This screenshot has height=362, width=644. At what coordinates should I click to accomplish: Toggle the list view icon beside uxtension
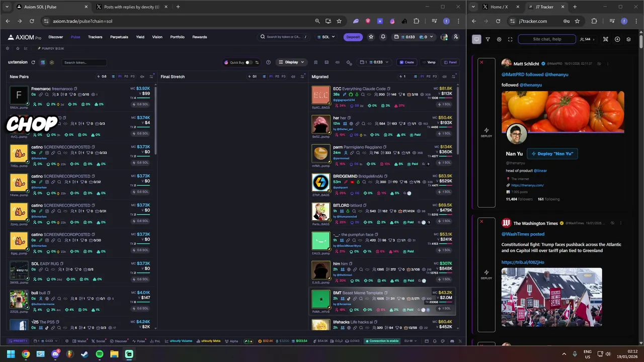click(x=43, y=62)
